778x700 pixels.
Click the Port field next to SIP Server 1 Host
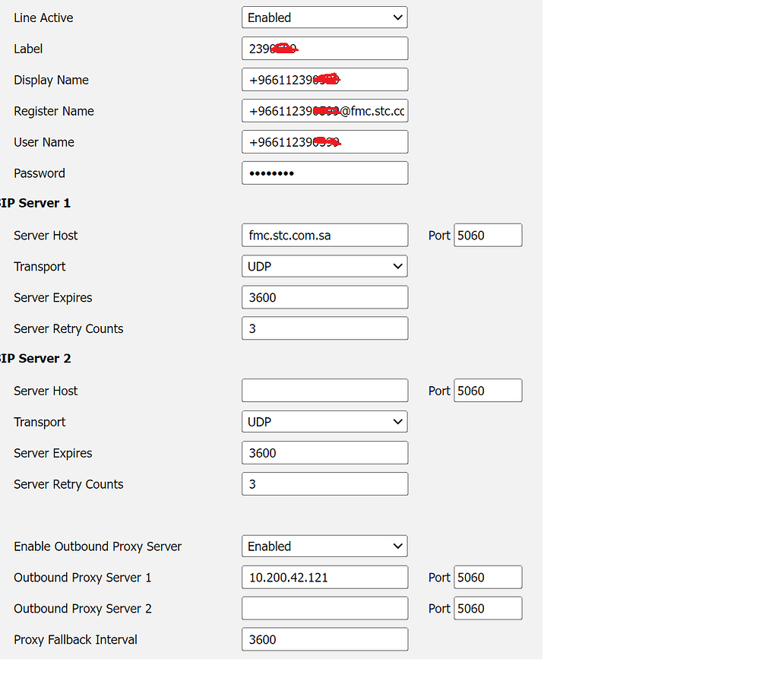click(487, 235)
